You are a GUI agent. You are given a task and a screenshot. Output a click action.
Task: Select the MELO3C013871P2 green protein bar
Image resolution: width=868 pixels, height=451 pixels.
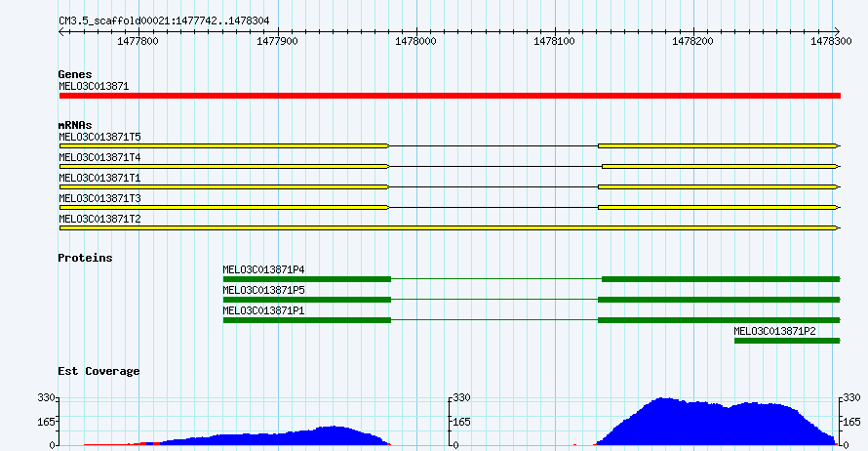point(787,341)
